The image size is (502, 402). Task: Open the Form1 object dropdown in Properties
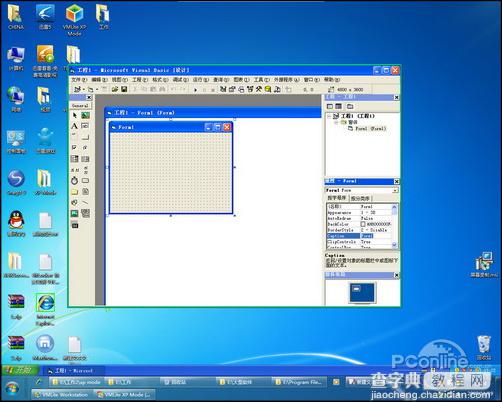tap(395, 190)
